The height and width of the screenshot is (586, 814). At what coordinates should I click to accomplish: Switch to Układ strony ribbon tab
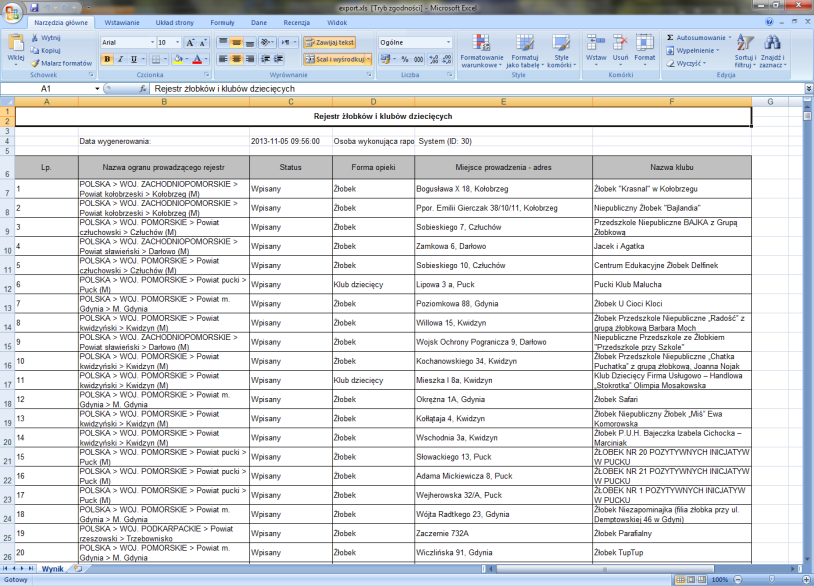[174, 23]
